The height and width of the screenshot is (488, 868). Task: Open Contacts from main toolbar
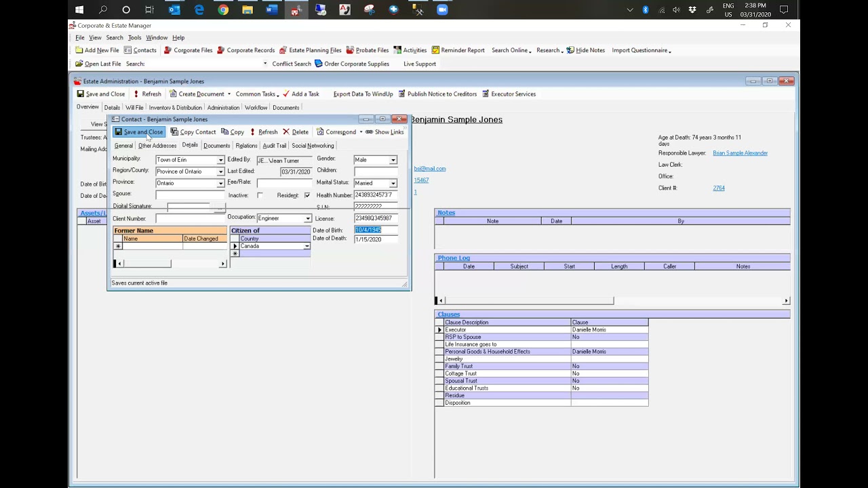coord(140,50)
